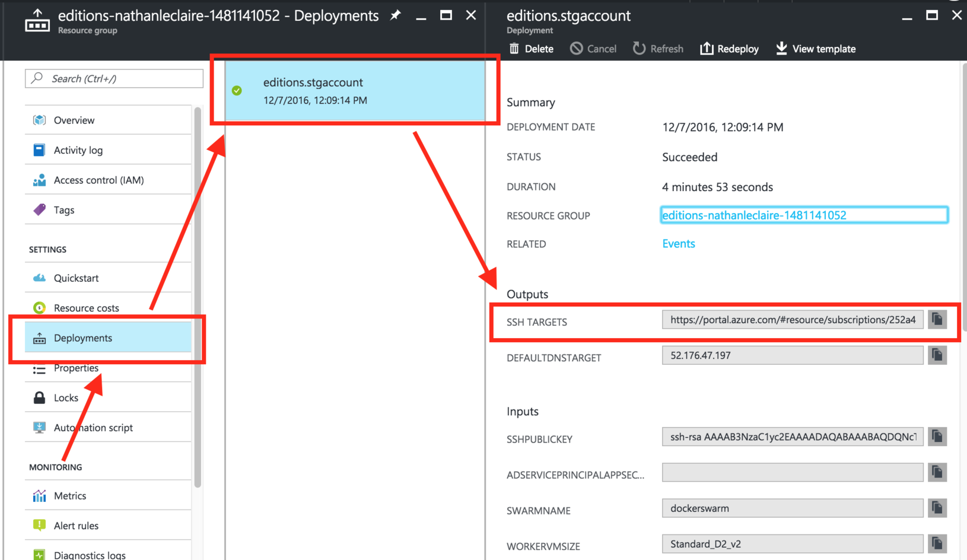Copy the SSH TARGETS output value
The width and height of the screenshot is (967, 560).
pyautogui.click(x=937, y=320)
